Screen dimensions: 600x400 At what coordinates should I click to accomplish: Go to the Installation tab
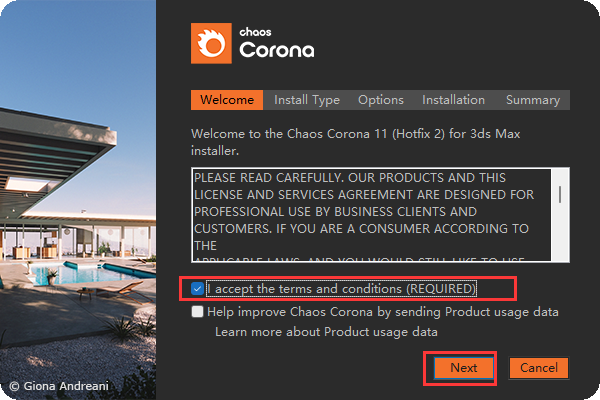(x=453, y=100)
